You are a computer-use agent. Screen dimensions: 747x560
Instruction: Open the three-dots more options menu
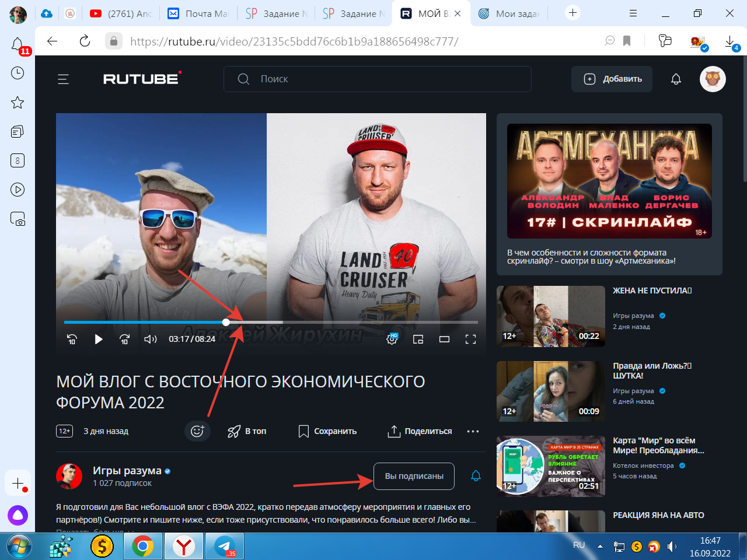[x=473, y=431]
